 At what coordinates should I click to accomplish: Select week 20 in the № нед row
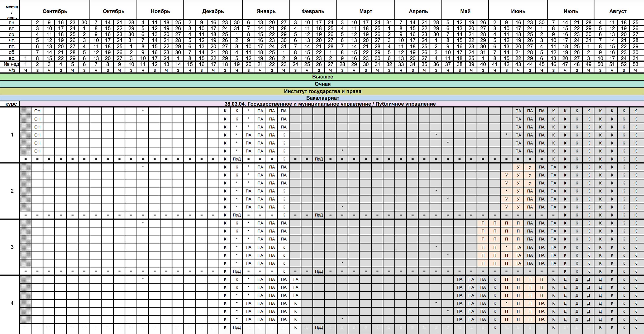click(x=248, y=64)
